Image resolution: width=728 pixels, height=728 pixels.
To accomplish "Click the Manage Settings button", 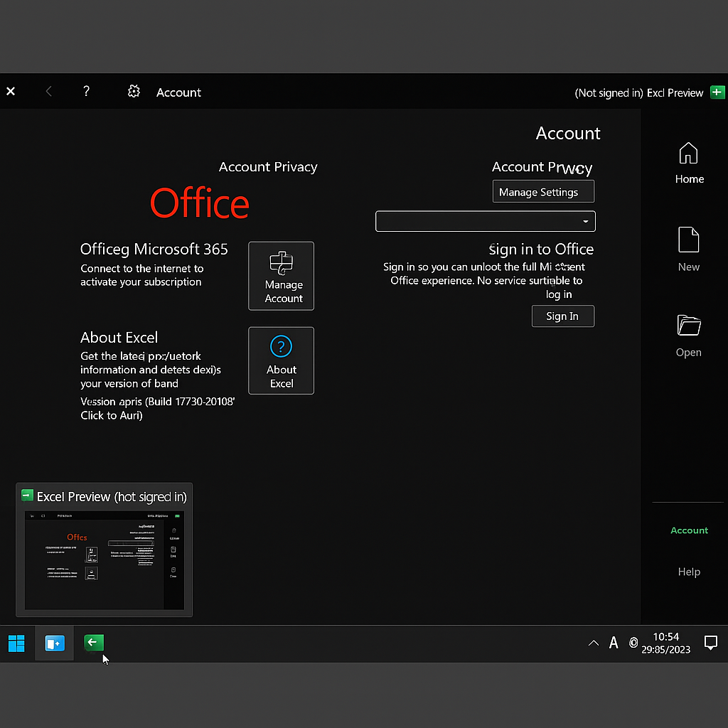I will (543, 192).
